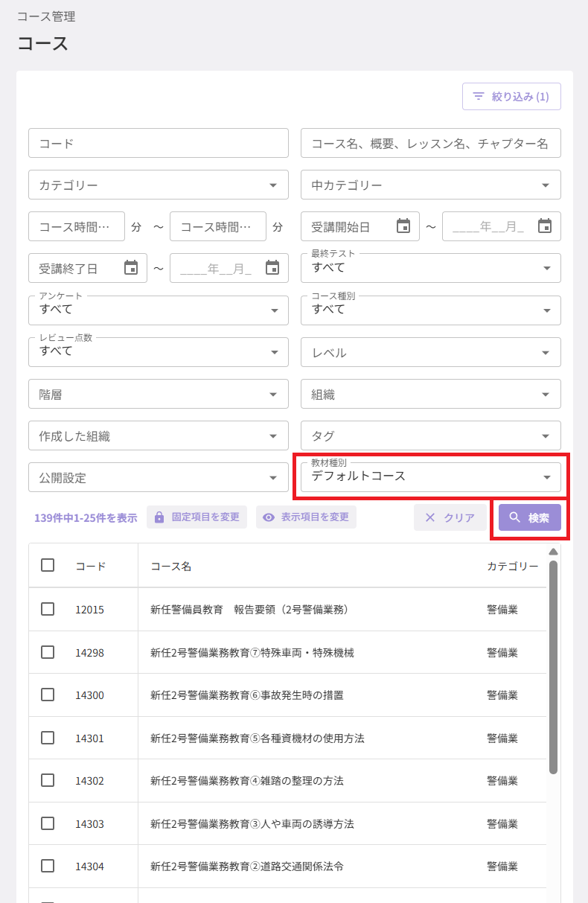Open the 受講終了日 calendar picker icon
This screenshot has height=903, width=588.
tap(131, 267)
